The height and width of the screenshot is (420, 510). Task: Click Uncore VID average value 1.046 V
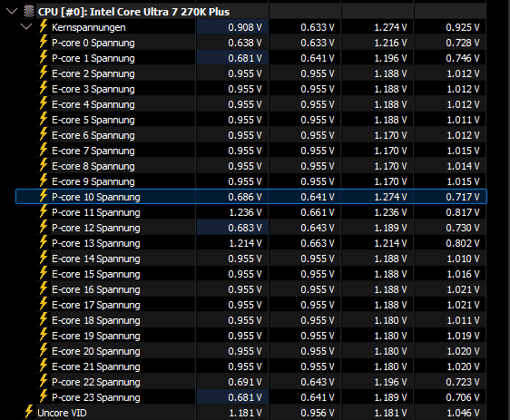point(463,413)
